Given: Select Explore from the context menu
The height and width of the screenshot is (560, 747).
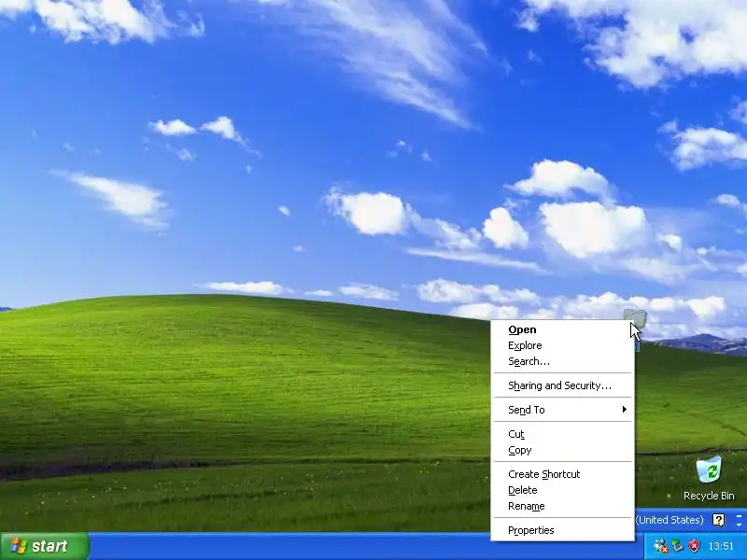Looking at the screenshot, I should click(x=562, y=345).
